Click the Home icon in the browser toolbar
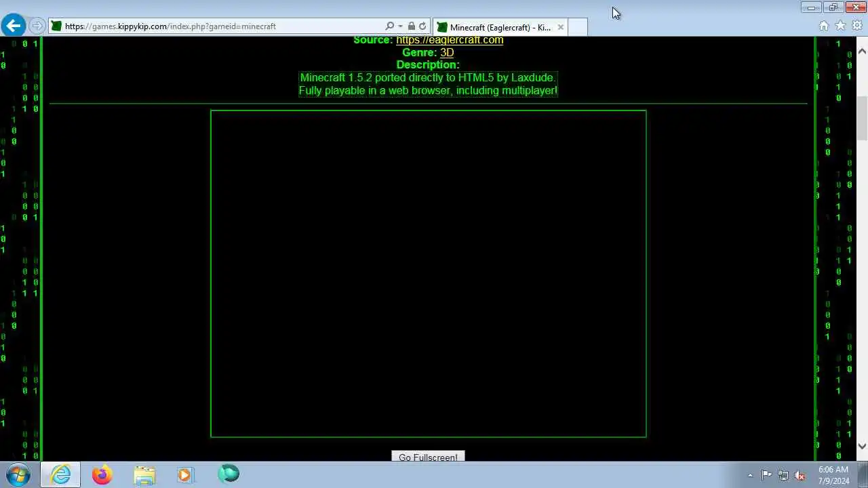The width and height of the screenshot is (868, 488). pos(824,26)
